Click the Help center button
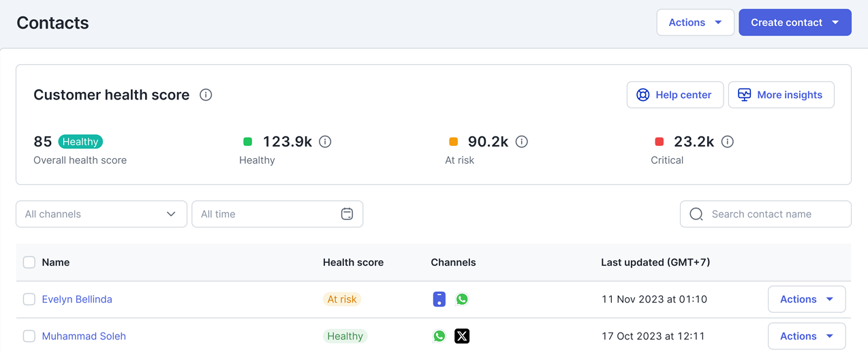The height and width of the screenshot is (353, 868). tap(675, 95)
